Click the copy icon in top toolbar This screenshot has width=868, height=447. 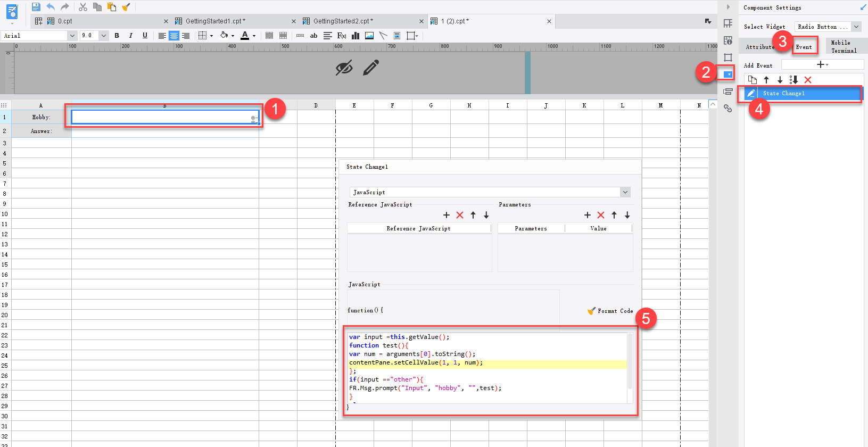click(97, 7)
